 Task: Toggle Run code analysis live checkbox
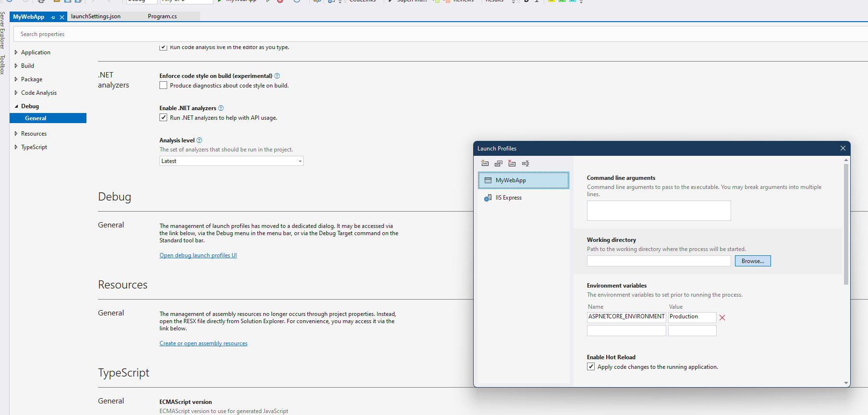point(163,47)
